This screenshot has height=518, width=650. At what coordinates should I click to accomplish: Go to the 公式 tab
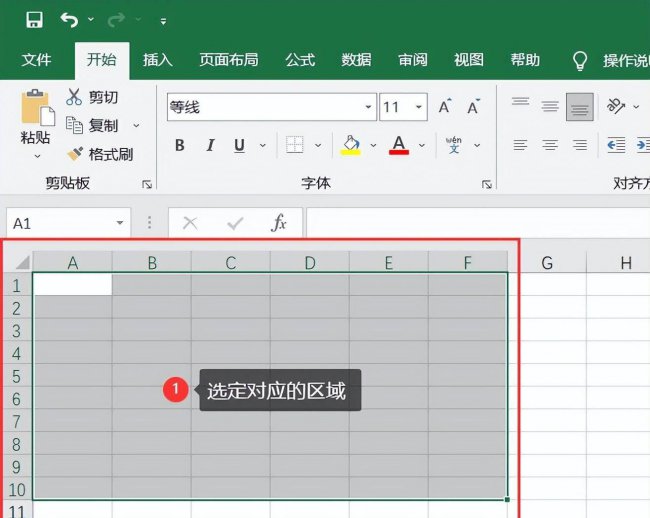pos(300,60)
